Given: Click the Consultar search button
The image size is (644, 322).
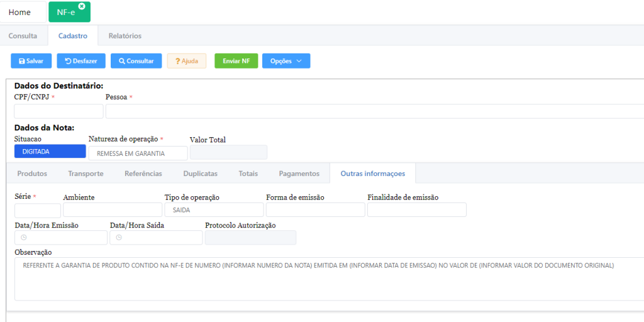Looking at the screenshot, I should tap(136, 61).
